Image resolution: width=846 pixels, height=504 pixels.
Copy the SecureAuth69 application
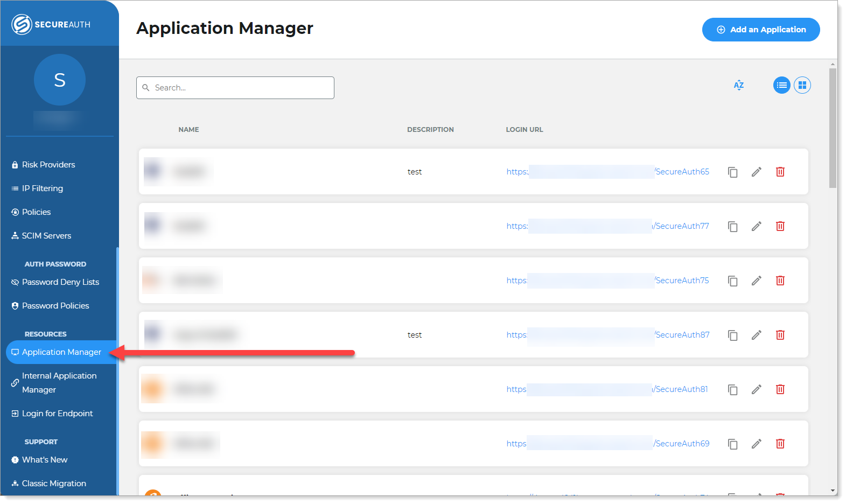[733, 444]
